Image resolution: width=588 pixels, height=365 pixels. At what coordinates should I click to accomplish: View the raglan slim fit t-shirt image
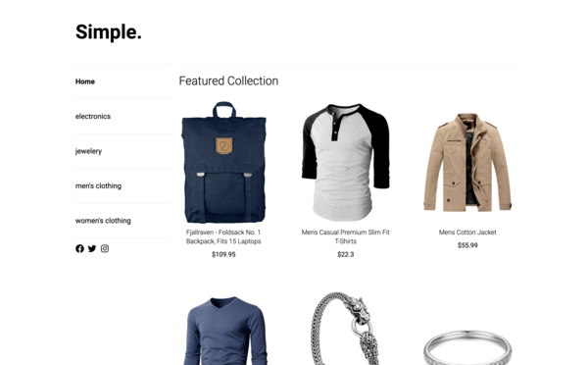point(346,162)
